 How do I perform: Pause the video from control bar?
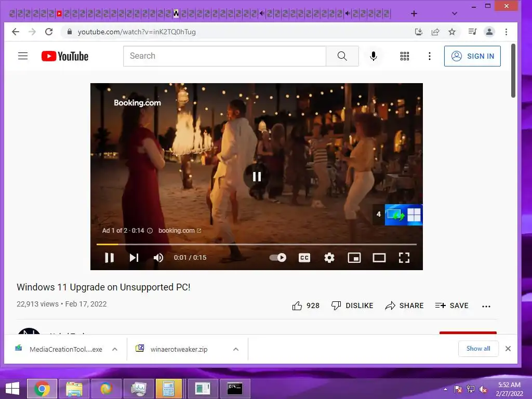coord(109,258)
